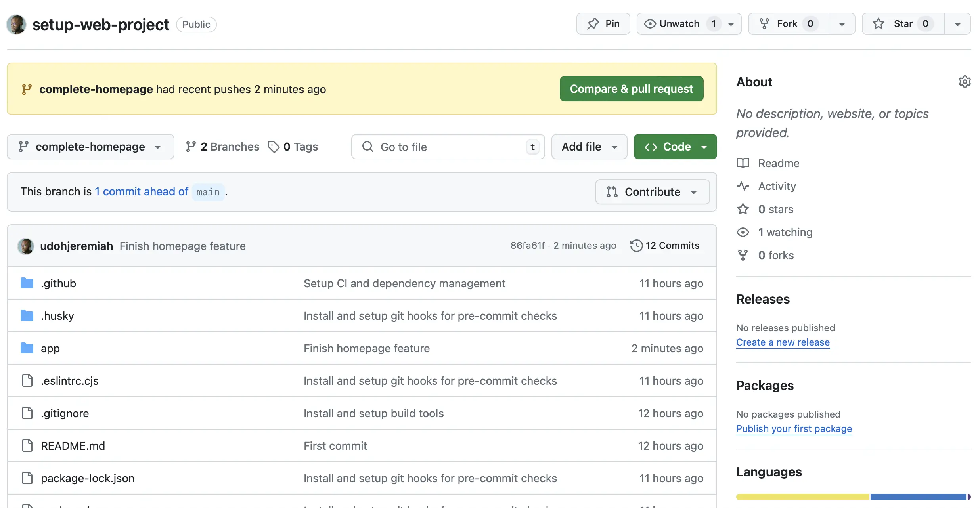Screen dimensions: 980x508
Task: Open the star lists dropdown arrow
Action: click(x=957, y=24)
